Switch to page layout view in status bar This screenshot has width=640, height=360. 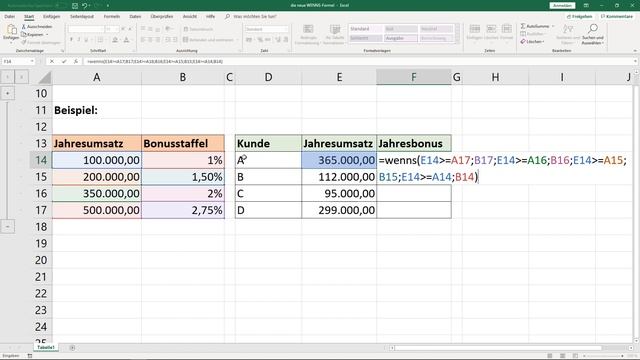pyautogui.click(x=562, y=356)
